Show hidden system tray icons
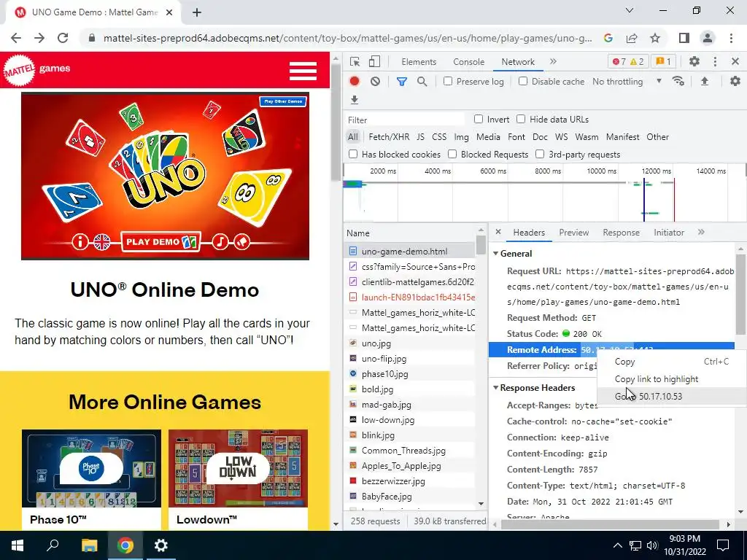Screen dimensions: 747x560 [617, 545]
